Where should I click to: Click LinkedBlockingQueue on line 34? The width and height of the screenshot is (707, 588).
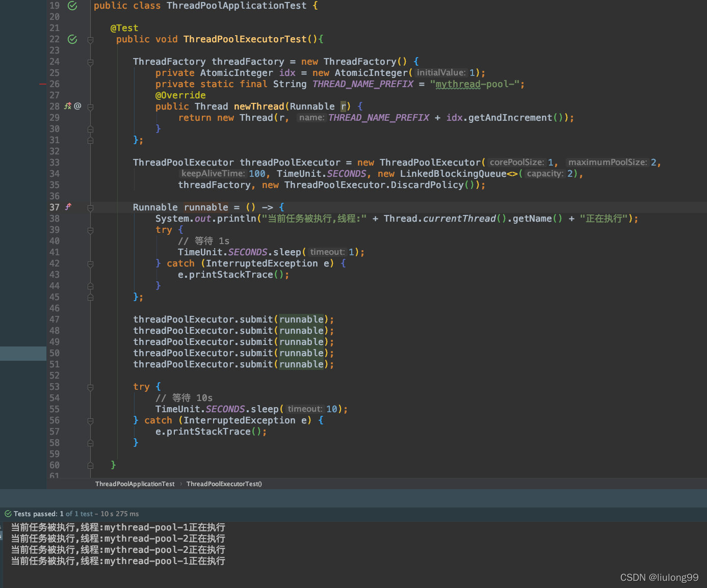pos(453,174)
